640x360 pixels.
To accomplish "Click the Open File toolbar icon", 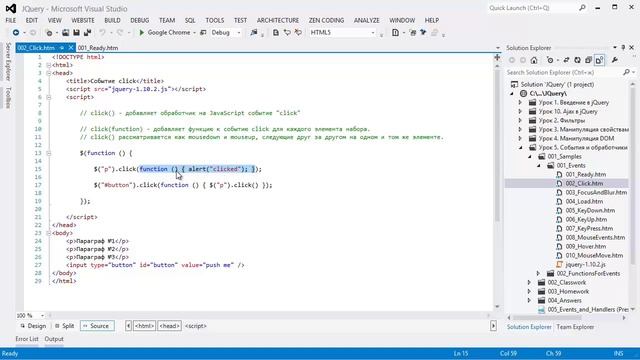I will [65, 32].
